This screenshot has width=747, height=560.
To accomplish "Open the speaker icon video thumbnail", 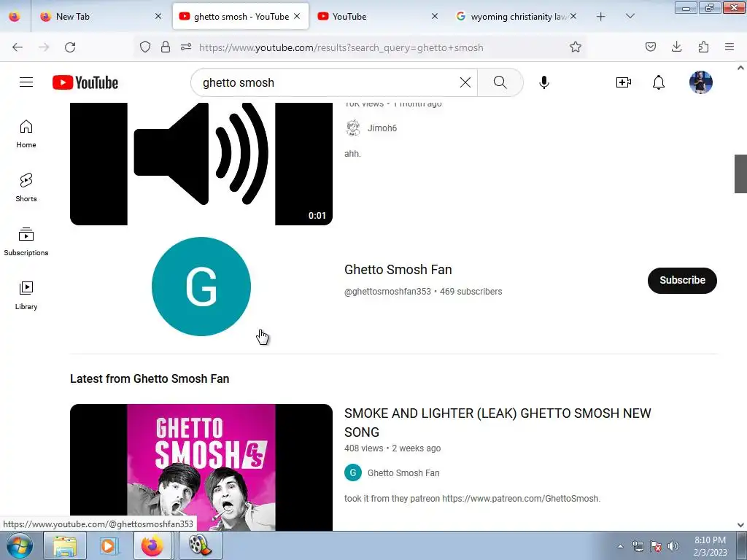I will (x=201, y=164).
